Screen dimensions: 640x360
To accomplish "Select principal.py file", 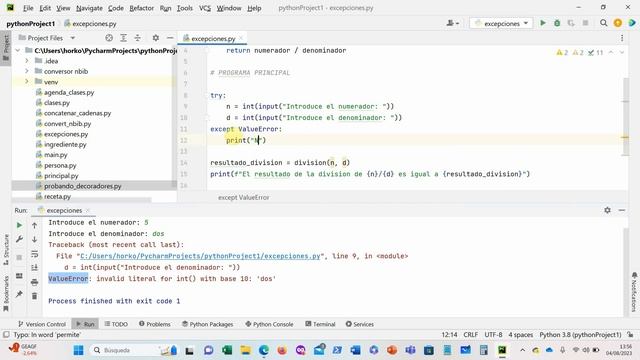I will (61, 176).
